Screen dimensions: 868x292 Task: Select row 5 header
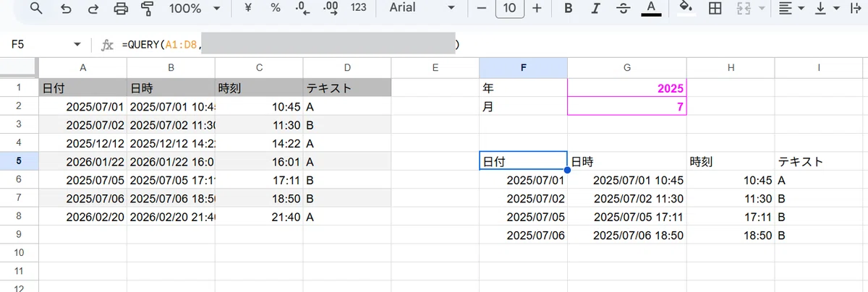click(x=20, y=161)
